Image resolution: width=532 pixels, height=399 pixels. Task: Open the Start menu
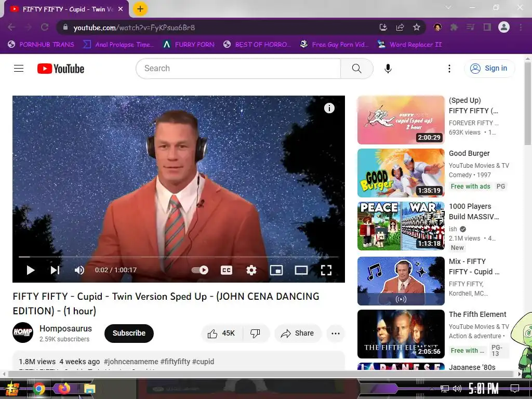pyautogui.click(x=11, y=389)
